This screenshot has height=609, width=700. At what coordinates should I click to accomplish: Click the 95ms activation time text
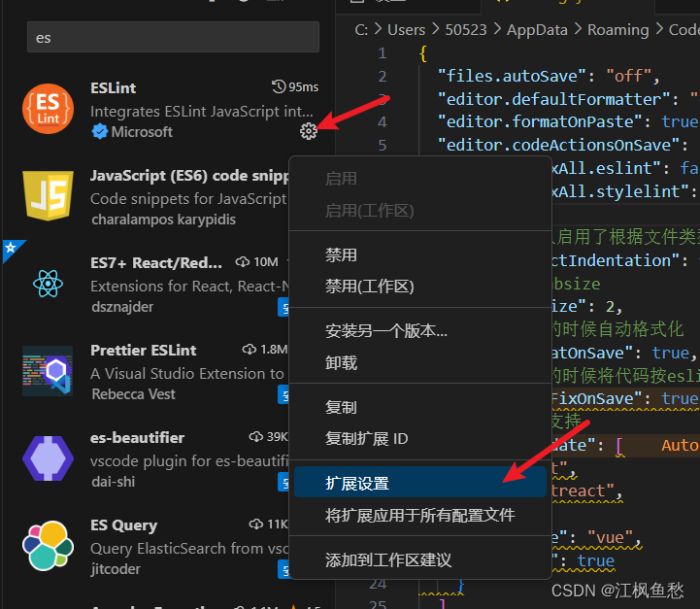304,86
